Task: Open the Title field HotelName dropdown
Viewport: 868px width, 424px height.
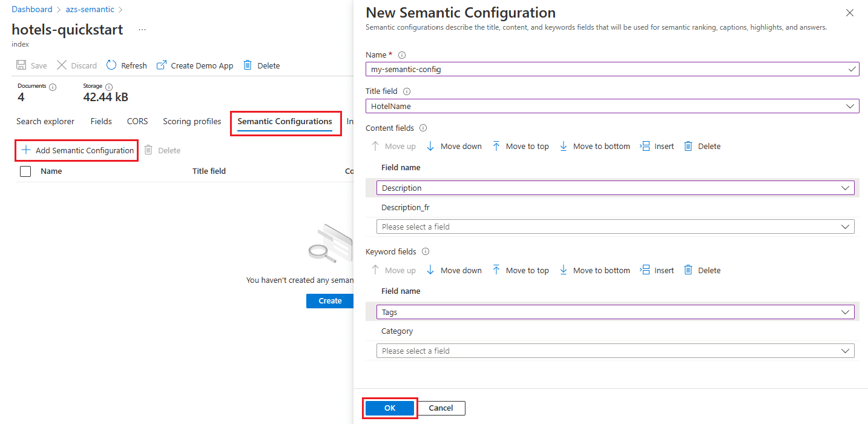Action: (612, 106)
